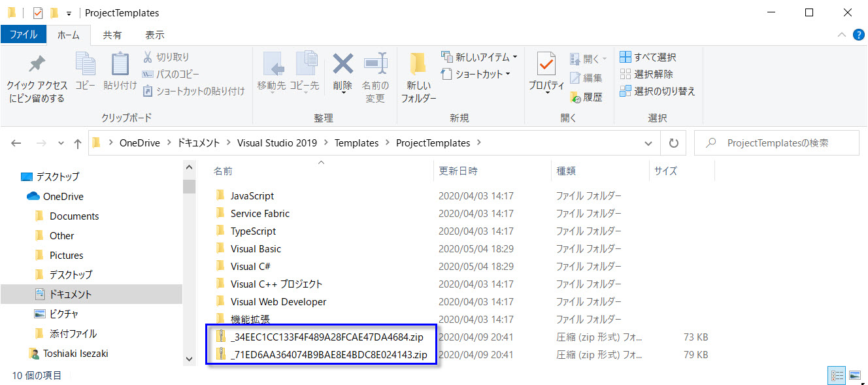The width and height of the screenshot is (868, 385).
Task: Go back with the left arrow
Action: [16, 143]
